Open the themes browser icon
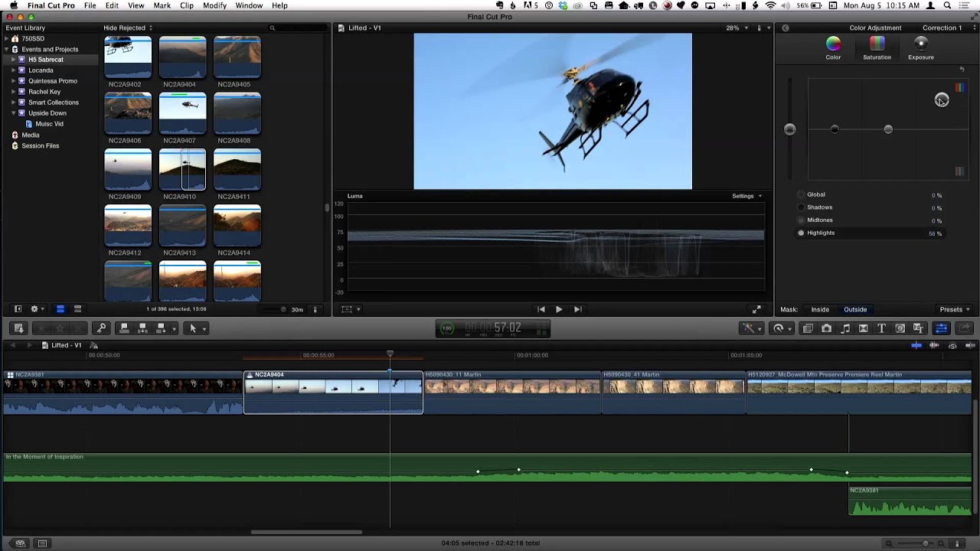 [x=918, y=328]
